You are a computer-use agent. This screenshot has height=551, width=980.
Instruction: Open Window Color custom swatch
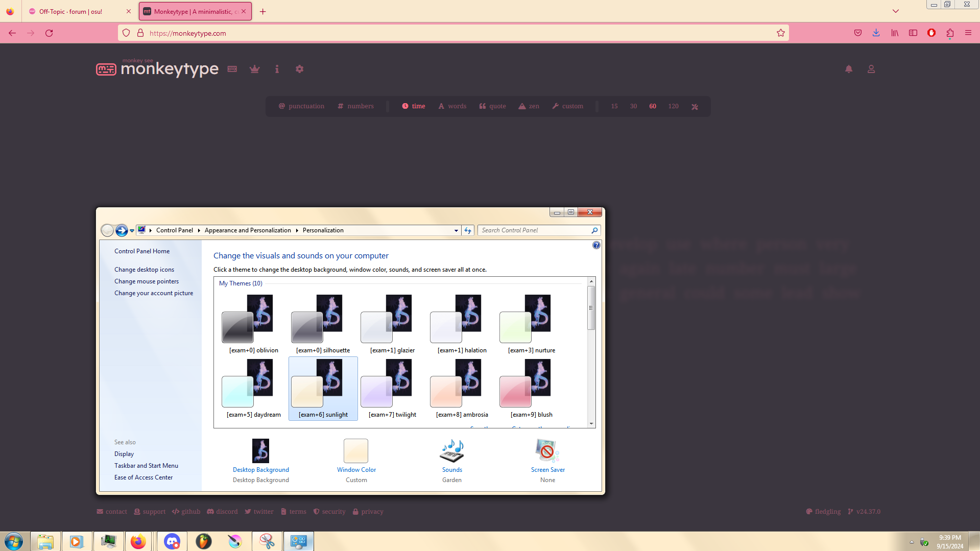pyautogui.click(x=356, y=451)
